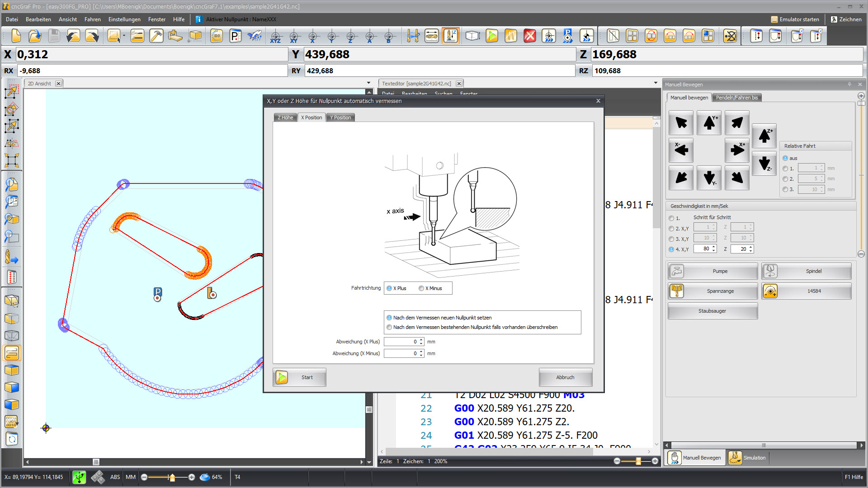This screenshot has height=488, width=868.
Task: Click the XYZ zero point icon
Action: tap(275, 36)
